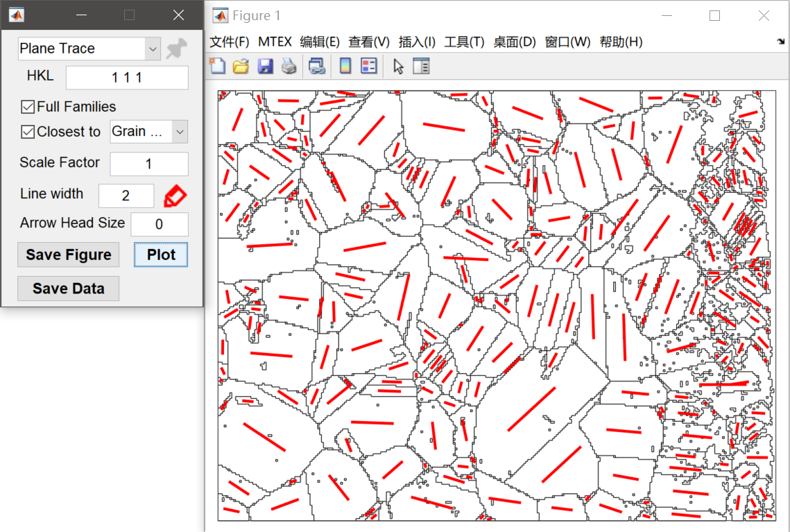
Task: Click the pin icon beside Plane Trace
Action: click(x=176, y=49)
